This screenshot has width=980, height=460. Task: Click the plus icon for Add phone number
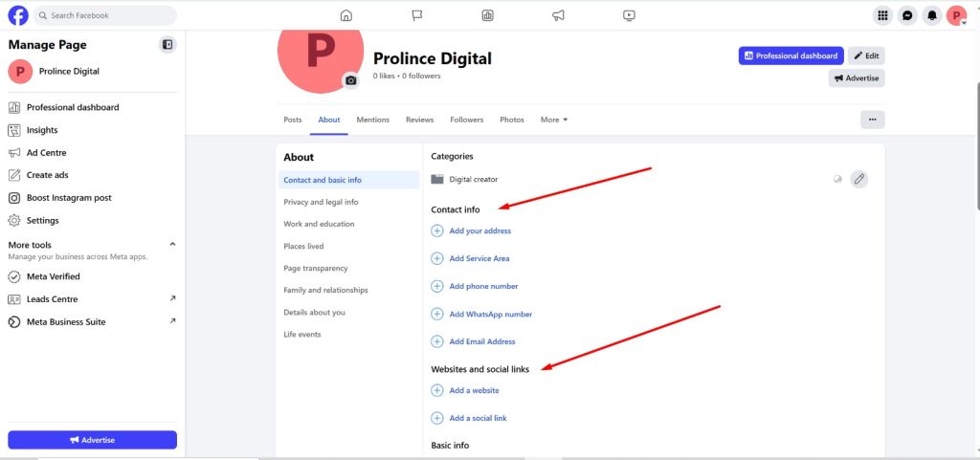tap(436, 286)
